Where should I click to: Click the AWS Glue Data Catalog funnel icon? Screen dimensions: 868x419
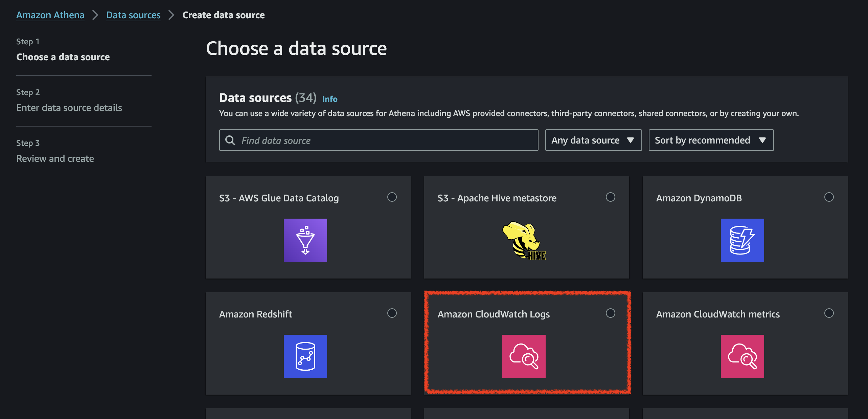click(x=305, y=240)
